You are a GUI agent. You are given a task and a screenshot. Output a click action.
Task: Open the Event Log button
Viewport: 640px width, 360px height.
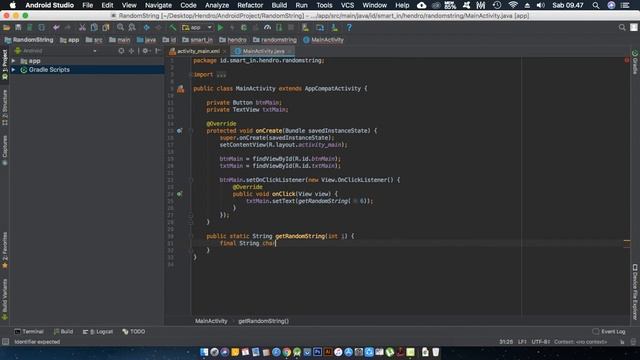point(609,331)
